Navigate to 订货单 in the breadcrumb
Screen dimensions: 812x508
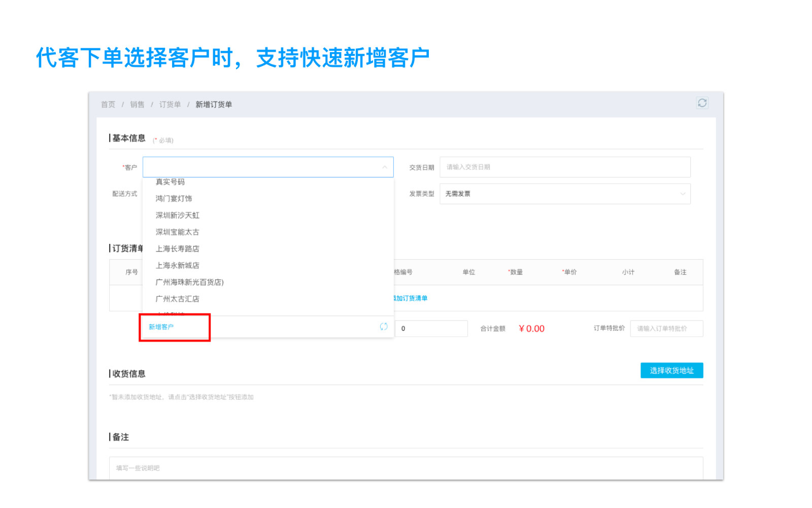pos(170,105)
